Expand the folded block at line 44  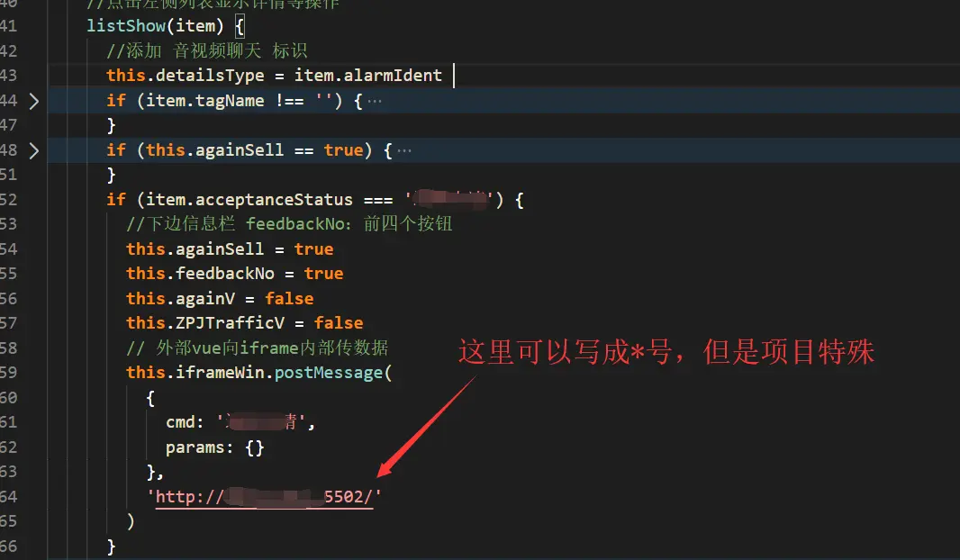(x=34, y=101)
